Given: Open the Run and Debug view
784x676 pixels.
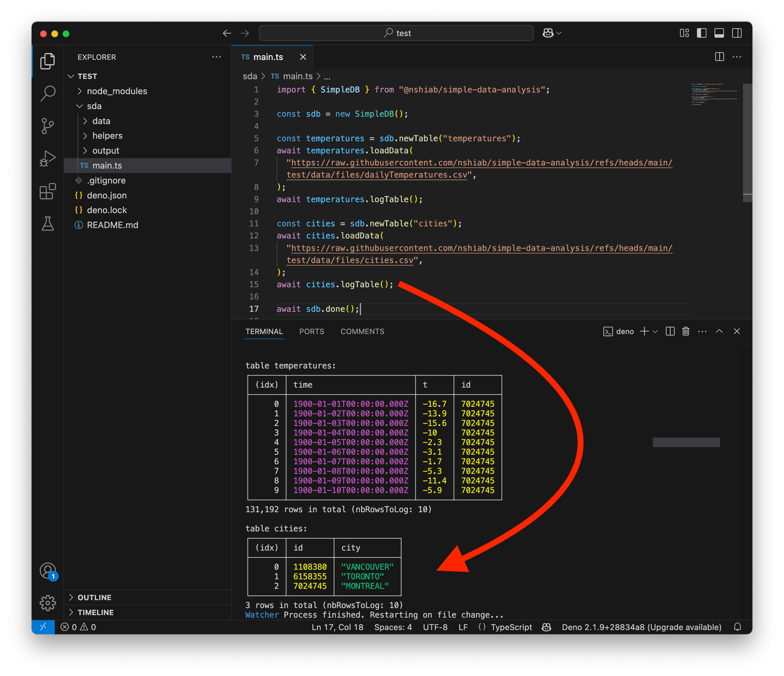Looking at the screenshot, I should [x=48, y=158].
